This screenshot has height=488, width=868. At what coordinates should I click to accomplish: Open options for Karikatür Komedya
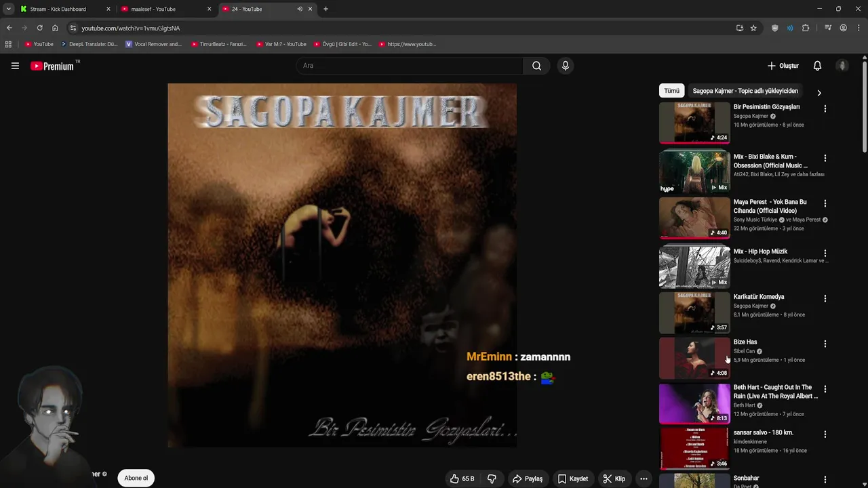pos(825,298)
